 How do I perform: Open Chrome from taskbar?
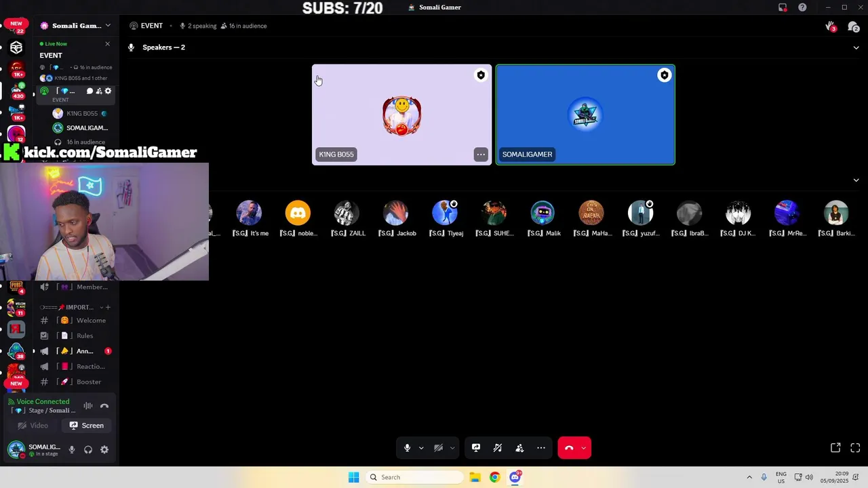click(x=494, y=477)
